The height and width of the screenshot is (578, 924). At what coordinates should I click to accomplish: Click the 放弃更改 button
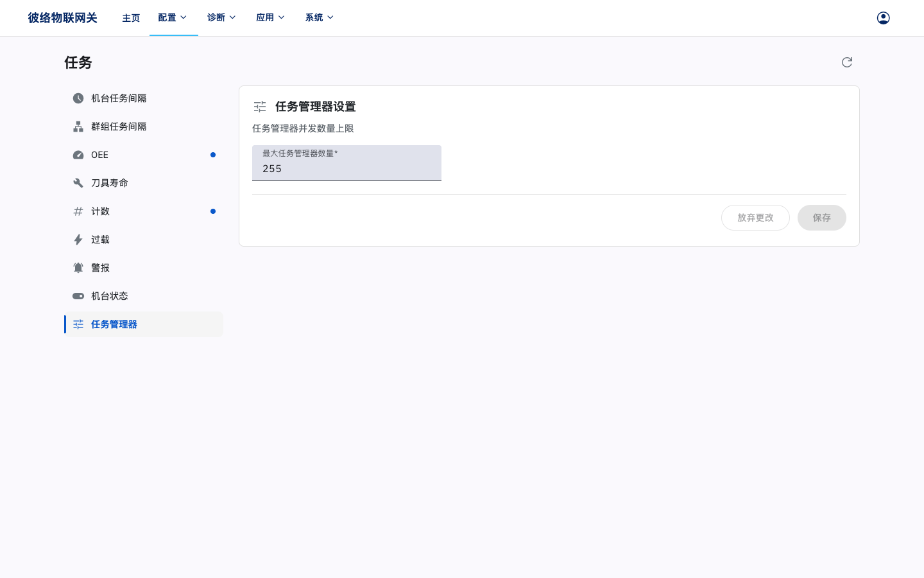tap(755, 218)
